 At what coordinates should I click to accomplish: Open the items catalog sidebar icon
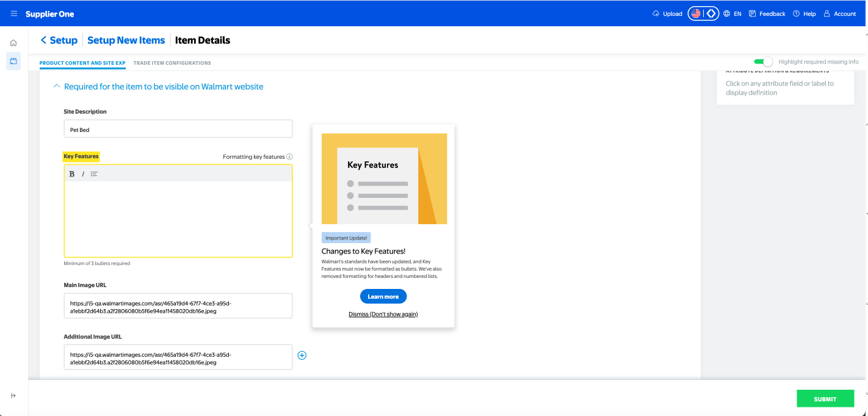[13, 61]
